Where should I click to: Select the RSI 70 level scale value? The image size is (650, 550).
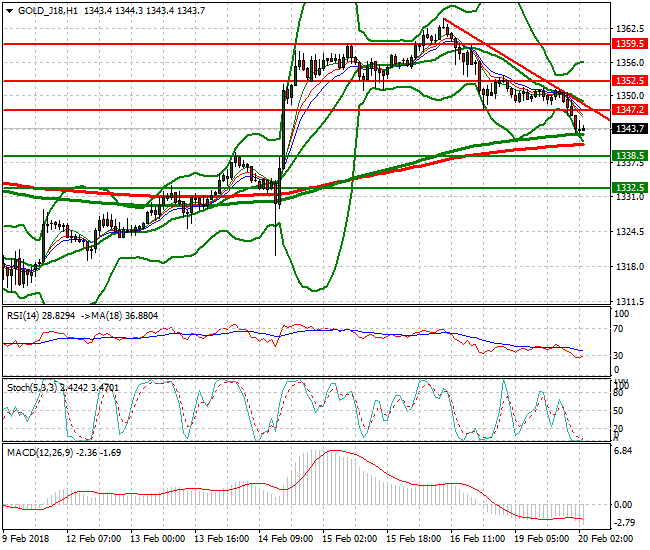click(x=618, y=329)
